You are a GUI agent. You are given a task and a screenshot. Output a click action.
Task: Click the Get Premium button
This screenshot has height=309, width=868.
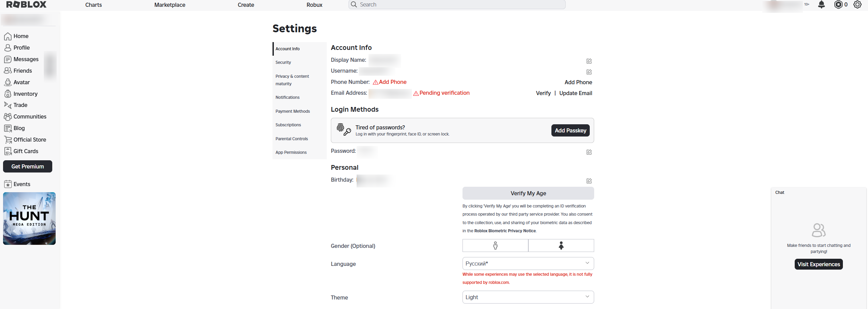(x=27, y=166)
